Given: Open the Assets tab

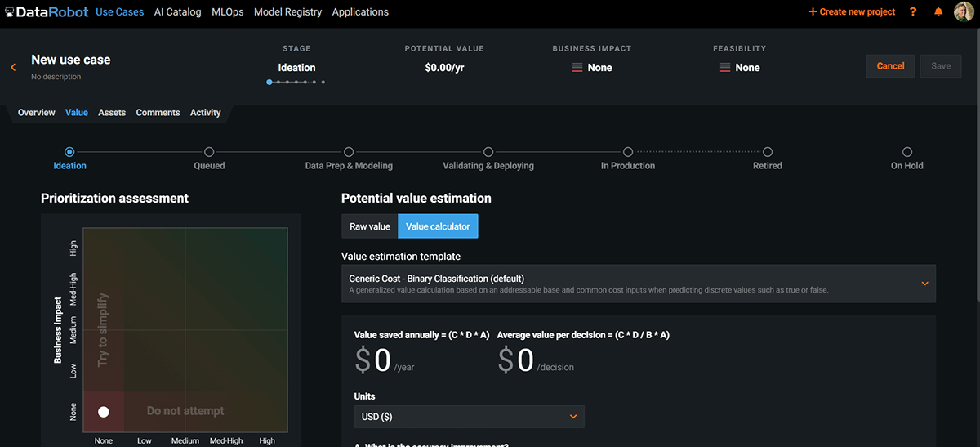Looking at the screenshot, I should coord(112,113).
